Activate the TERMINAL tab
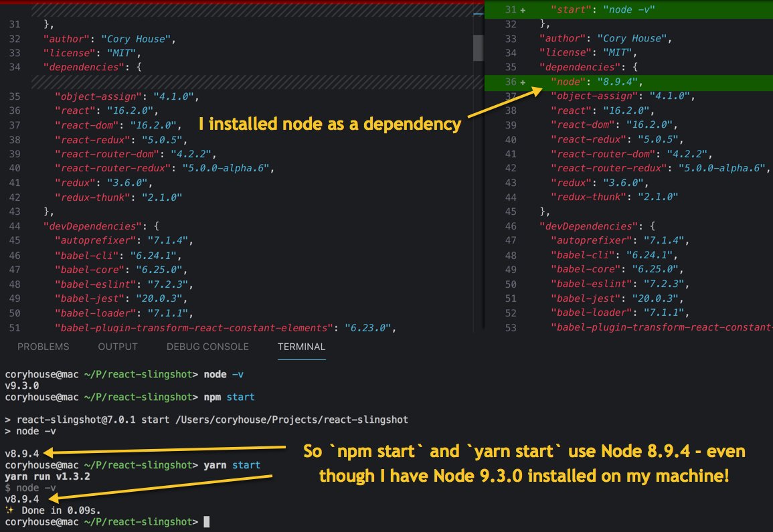The width and height of the screenshot is (773, 532). 301,347
